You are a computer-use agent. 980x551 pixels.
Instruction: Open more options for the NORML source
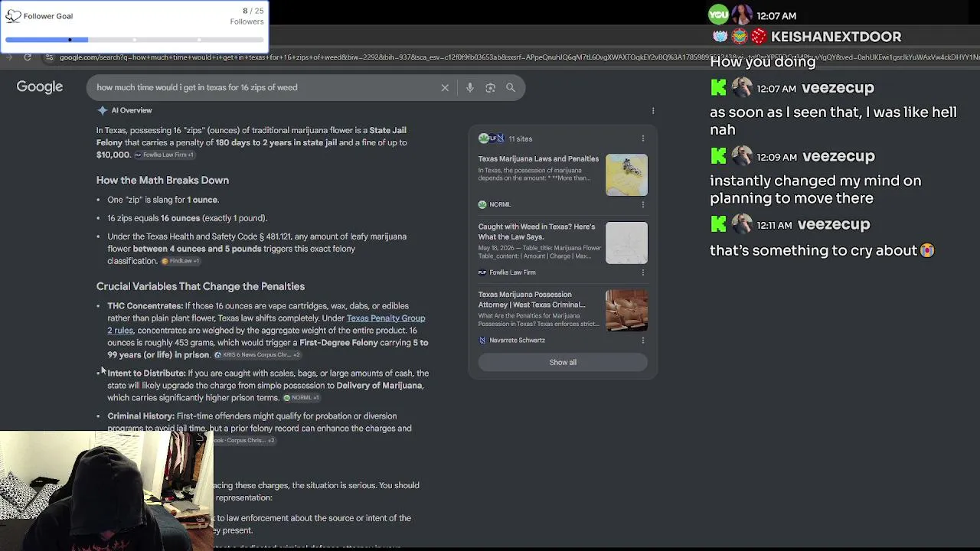(x=643, y=204)
